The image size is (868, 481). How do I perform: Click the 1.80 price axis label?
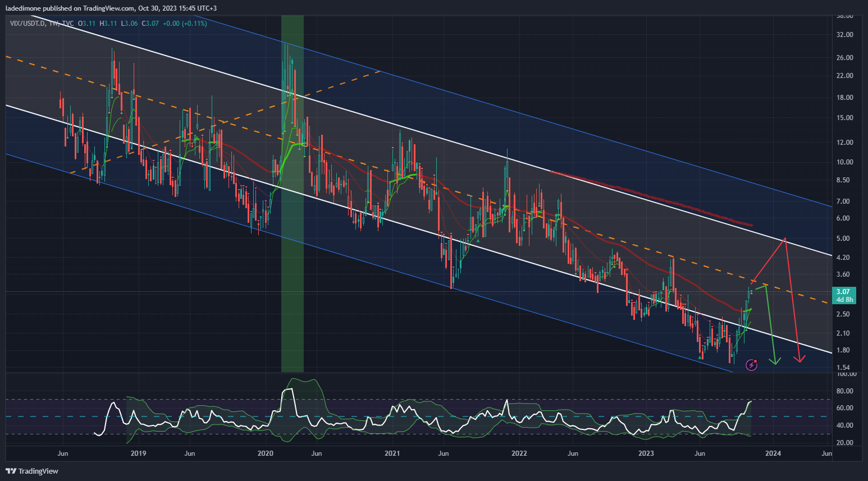pos(843,350)
